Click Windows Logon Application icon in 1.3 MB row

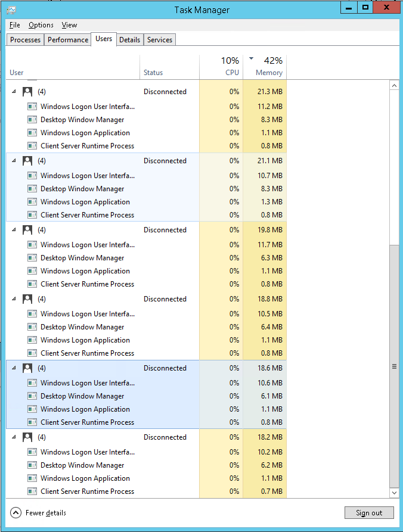pyautogui.click(x=32, y=202)
